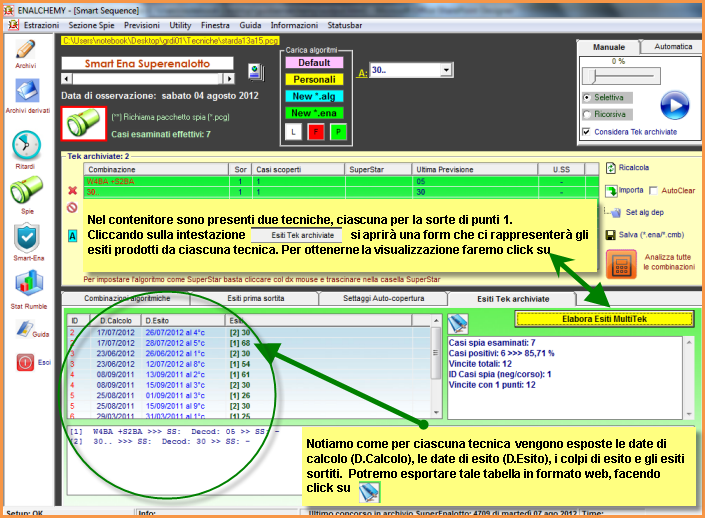Open the Stat Rumble chart icon

(x=29, y=285)
